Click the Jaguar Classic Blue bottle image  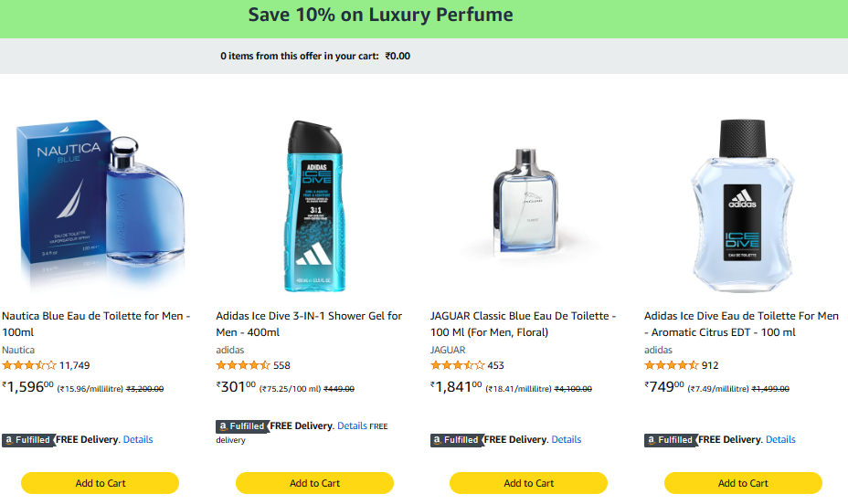[528, 205]
